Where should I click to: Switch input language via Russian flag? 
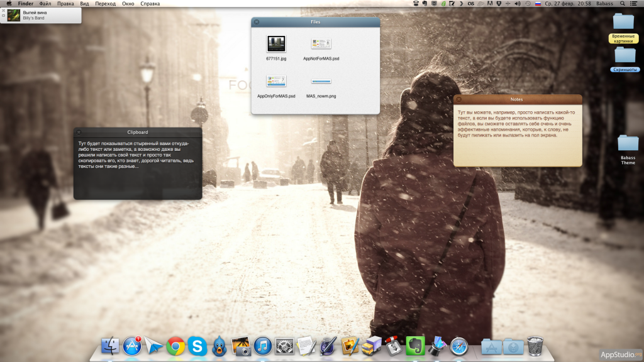pyautogui.click(x=538, y=4)
